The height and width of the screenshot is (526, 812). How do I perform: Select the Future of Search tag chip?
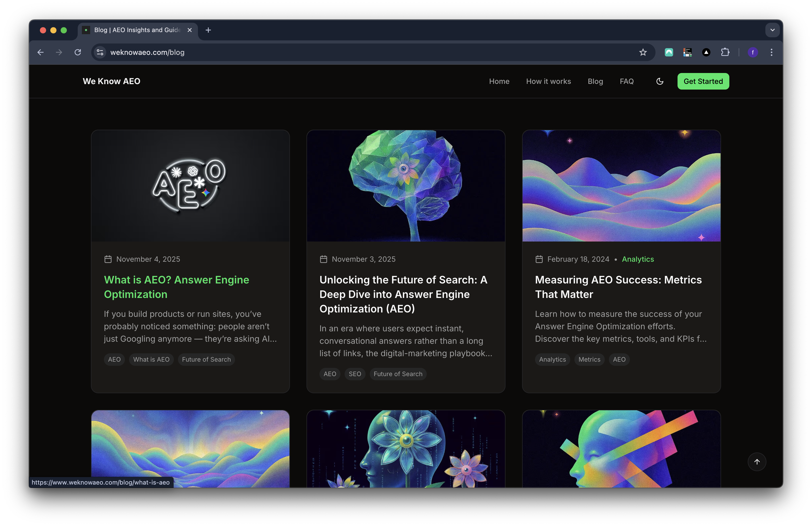(x=206, y=359)
